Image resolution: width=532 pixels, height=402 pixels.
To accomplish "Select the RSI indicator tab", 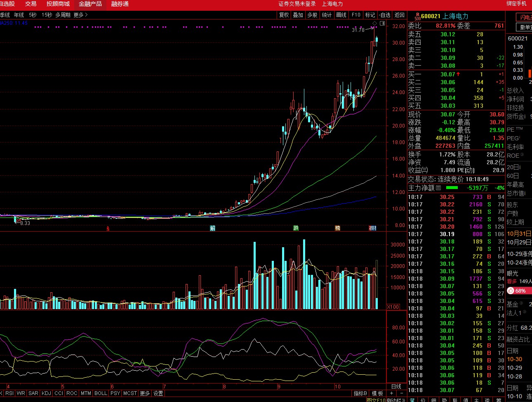I will pyautogui.click(x=9, y=393).
